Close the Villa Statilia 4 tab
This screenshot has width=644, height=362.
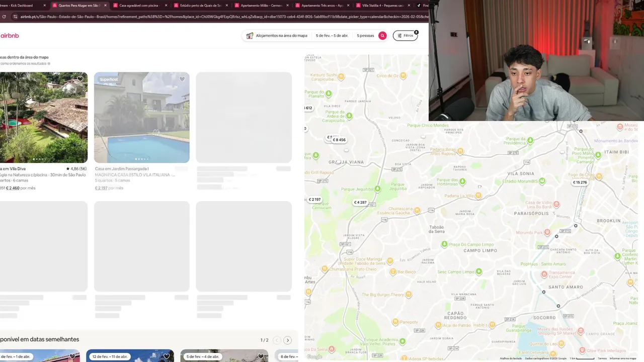click(x=409, y=6)
